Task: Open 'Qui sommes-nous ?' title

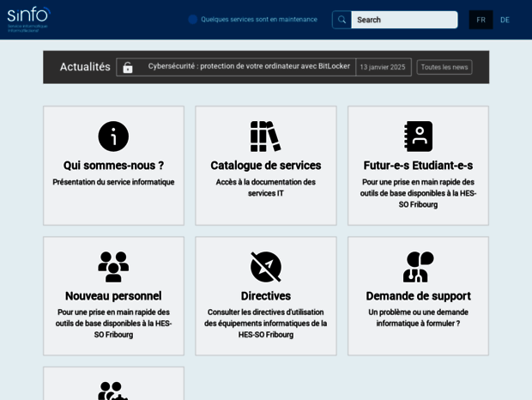Action: (113, 166)
